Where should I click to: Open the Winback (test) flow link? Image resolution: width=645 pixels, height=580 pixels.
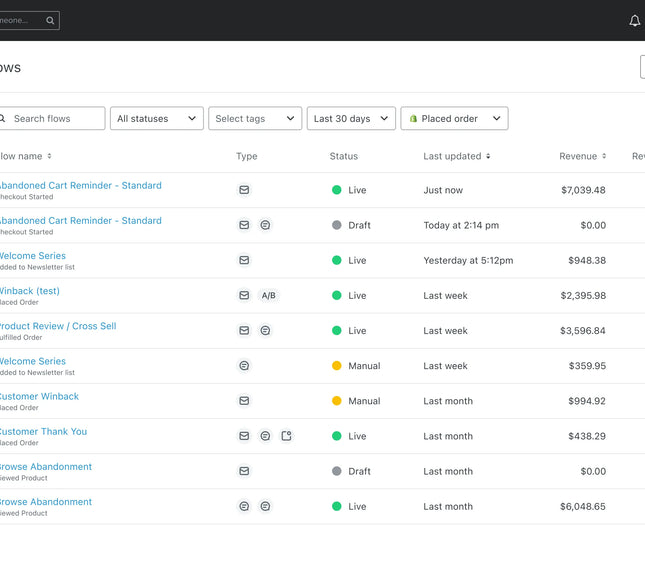pos(30,291)
